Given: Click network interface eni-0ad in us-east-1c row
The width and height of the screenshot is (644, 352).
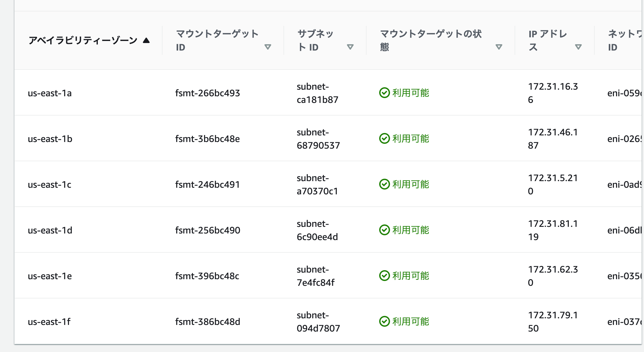Looking at the screenshot, I should point(624,185).
